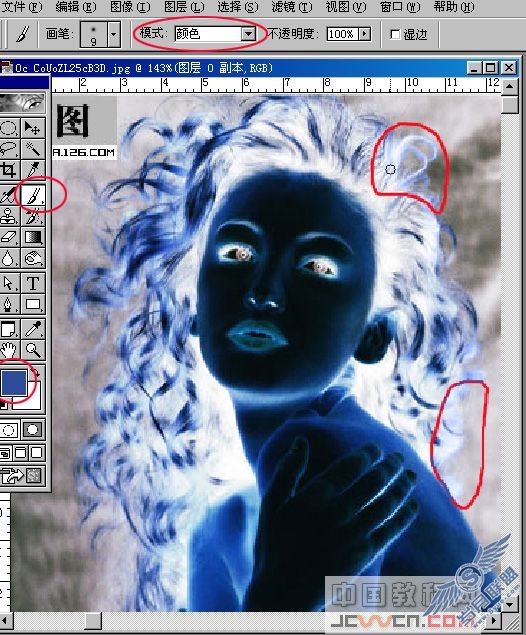
Task: Click the horizontal scrollbar thumb
Action: tap(93, 620)
